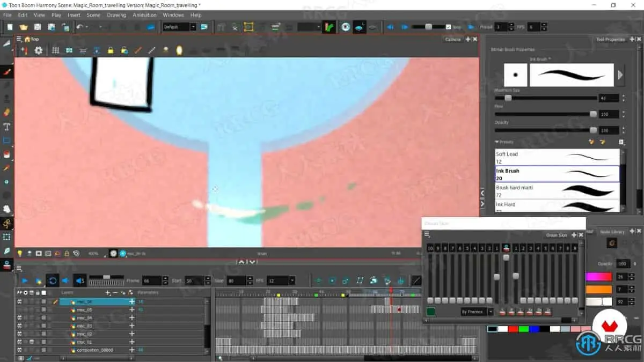The image size is (644, 362).
Task: Select the Text tool in the left toolbar
Action: [7, 127]
